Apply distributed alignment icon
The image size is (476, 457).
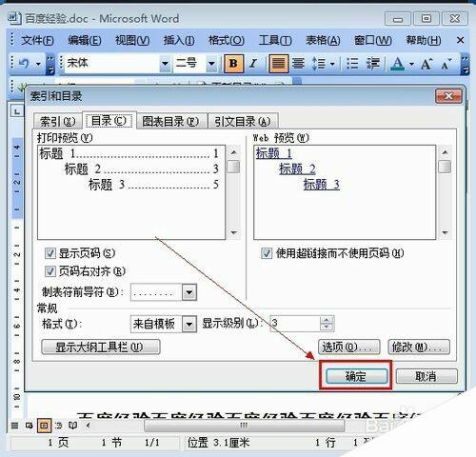[298, 64]
